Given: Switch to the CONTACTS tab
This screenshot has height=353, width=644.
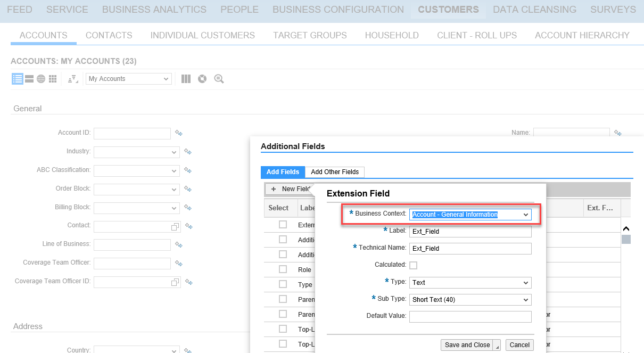Looking at the screenshot, I should click(x=109, y=35).
